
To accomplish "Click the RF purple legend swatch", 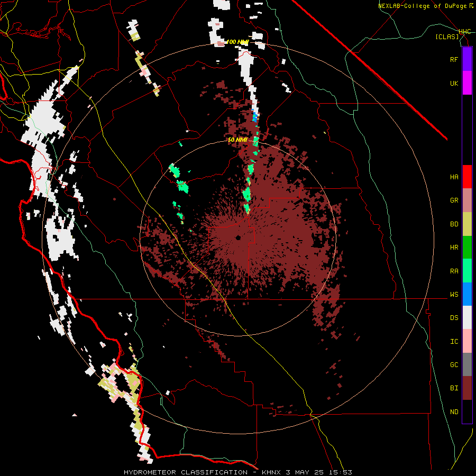I will (467, 59).
